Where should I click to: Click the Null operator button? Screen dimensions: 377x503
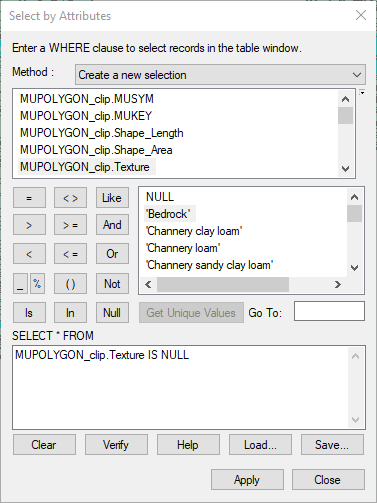pyautogui.click(x=112, y=313)
